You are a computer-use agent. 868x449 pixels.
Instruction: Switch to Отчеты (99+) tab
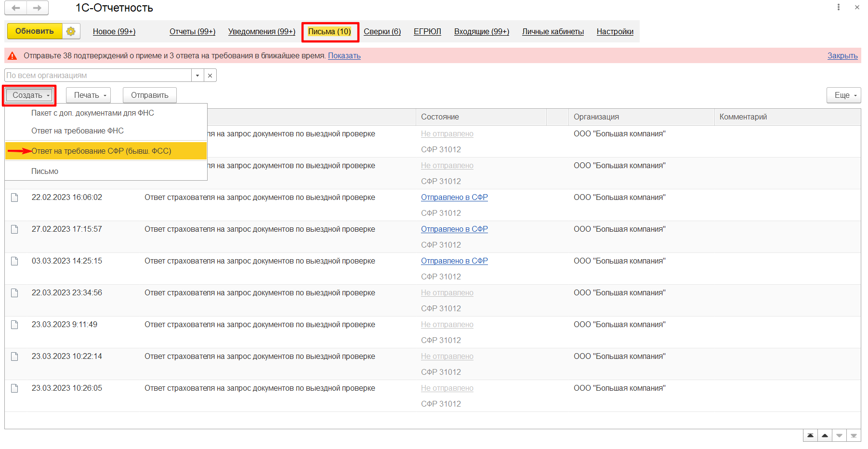pyautogui.click(x=192, y=32)
